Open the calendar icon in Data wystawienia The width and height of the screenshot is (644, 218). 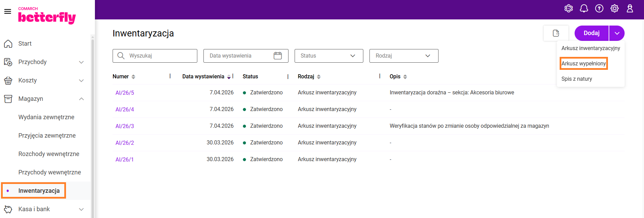click(x=278, y=56)
